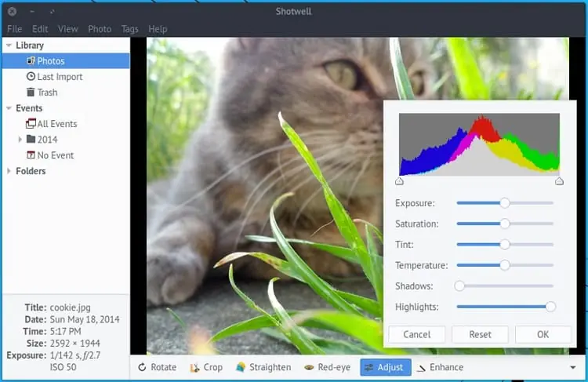Select Last Import in sidebar
This screenshot has width=588, height=382.
coord(60,77)
